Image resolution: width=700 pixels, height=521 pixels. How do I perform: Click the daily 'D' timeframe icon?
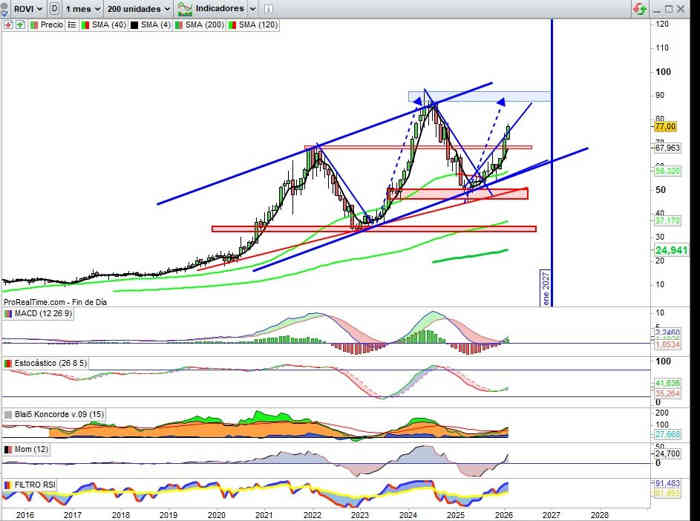pos(53,8)
